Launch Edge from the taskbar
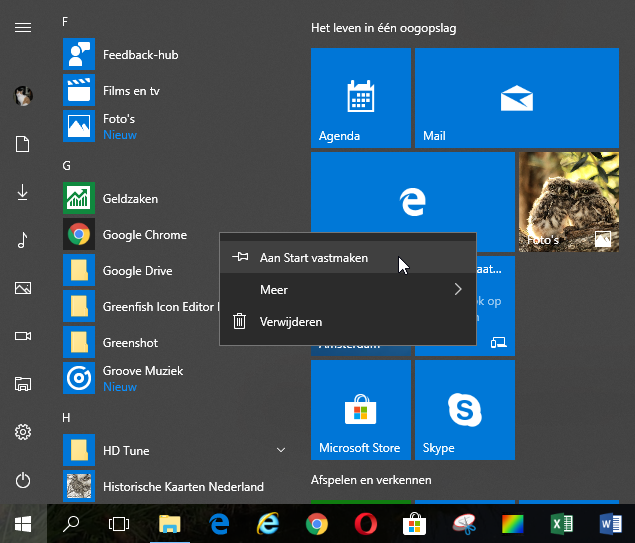 click(x=219, y=524)
